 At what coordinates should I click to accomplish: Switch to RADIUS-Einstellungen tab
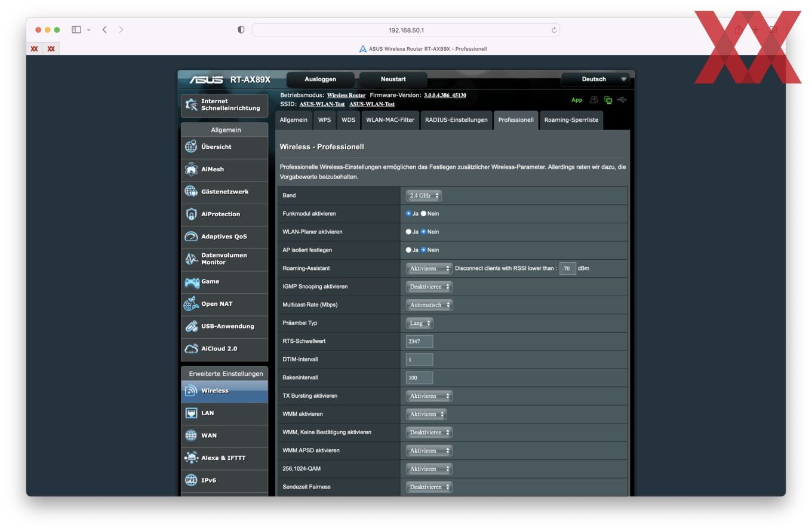456,120
